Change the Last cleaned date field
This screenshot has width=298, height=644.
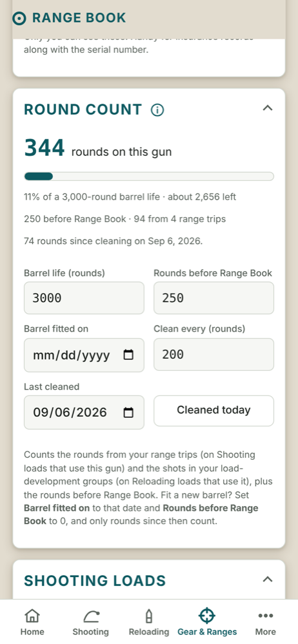coord(84,412)
